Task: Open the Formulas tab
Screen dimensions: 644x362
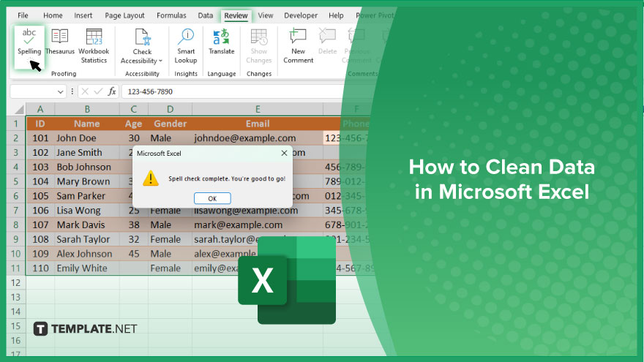Action: (x=171, y=15)
